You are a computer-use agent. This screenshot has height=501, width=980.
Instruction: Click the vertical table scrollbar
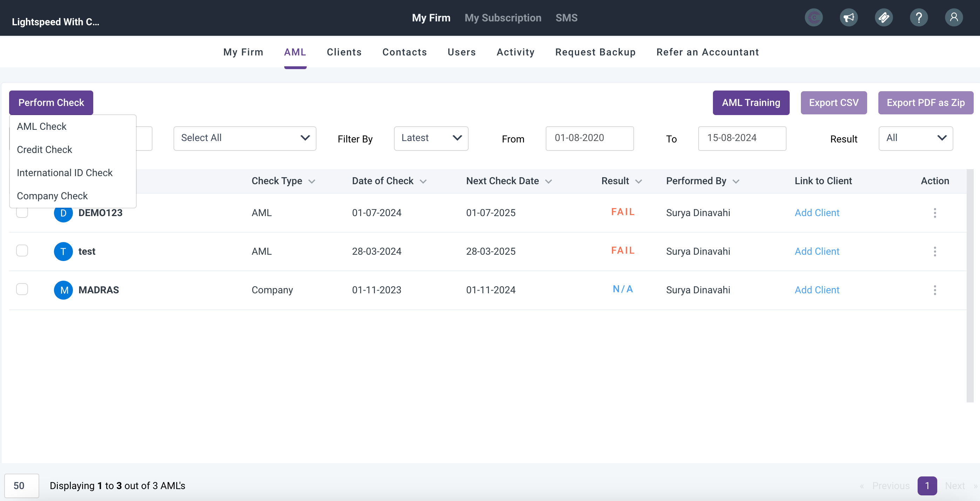click(x=970, y=286)
